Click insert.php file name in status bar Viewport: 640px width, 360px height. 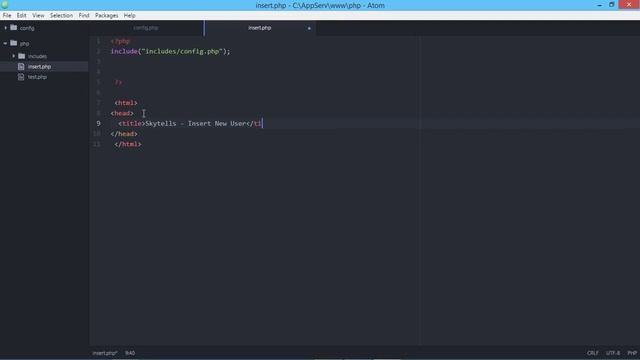click(105, 353)
